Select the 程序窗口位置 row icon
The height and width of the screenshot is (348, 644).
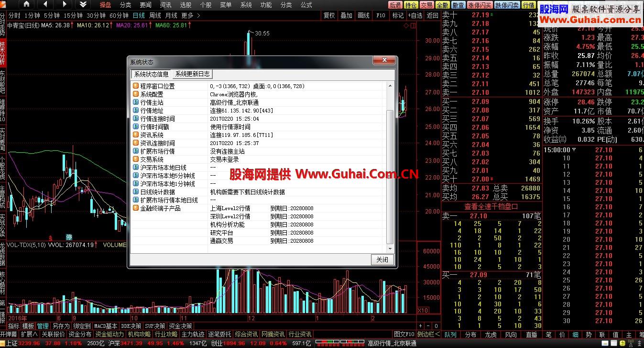[x=136, y=86]
